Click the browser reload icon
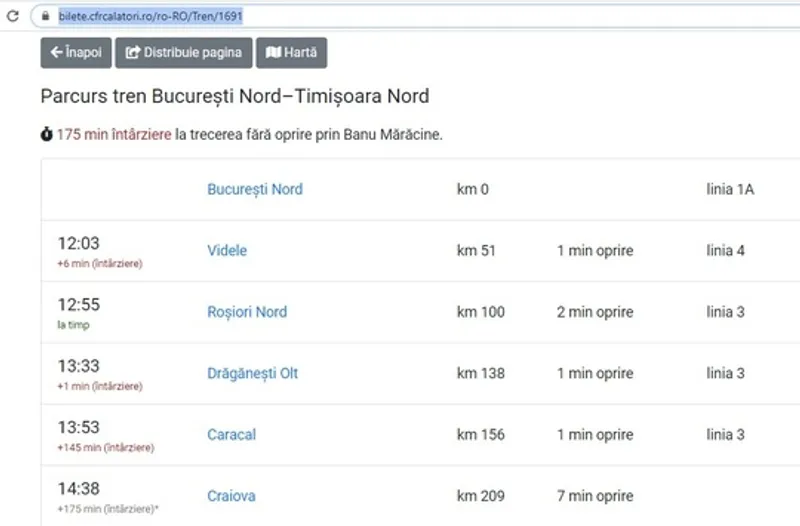This screenshot has width=800, height=526. pyautogui.click(x=12, y=17)
